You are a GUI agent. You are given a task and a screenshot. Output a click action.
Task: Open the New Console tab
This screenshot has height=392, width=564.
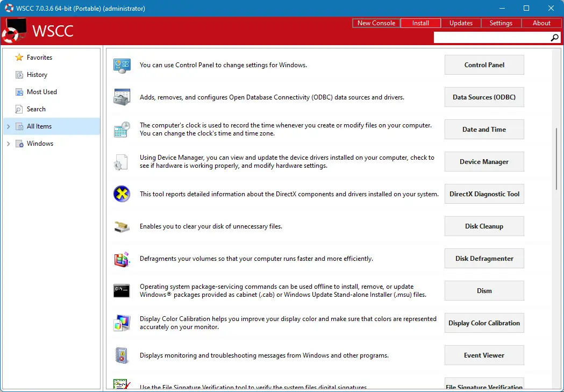point(376,23)
